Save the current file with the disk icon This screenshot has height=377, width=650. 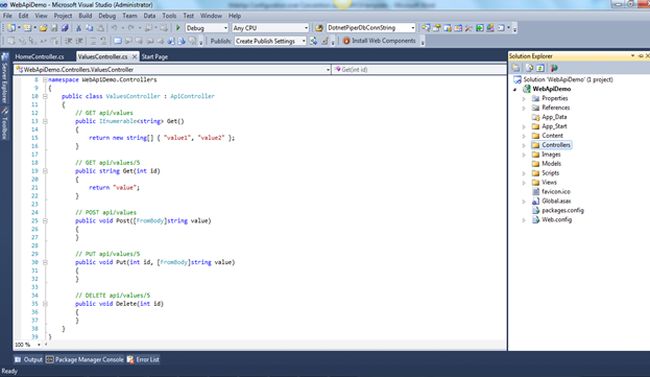point(54,28)
